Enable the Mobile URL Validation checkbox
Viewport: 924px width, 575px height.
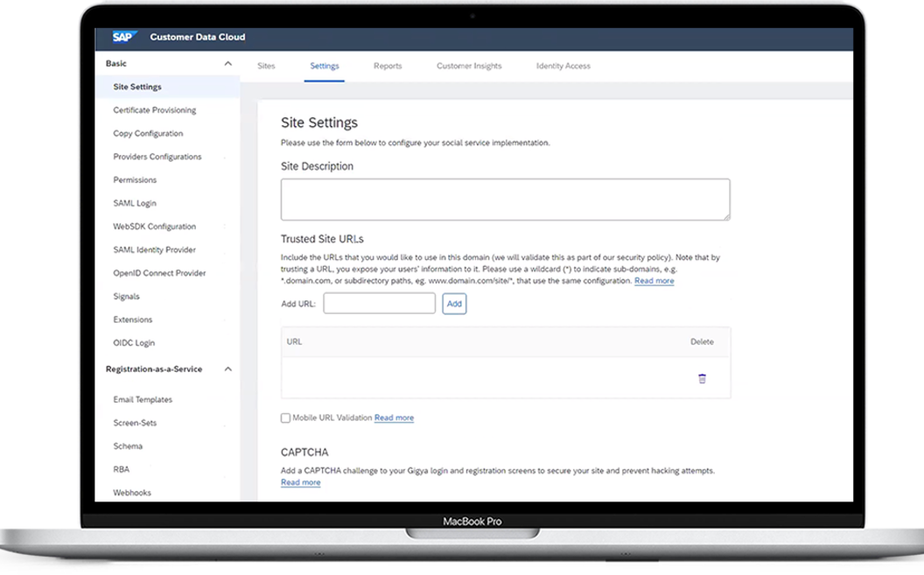(x=285, y=418)
